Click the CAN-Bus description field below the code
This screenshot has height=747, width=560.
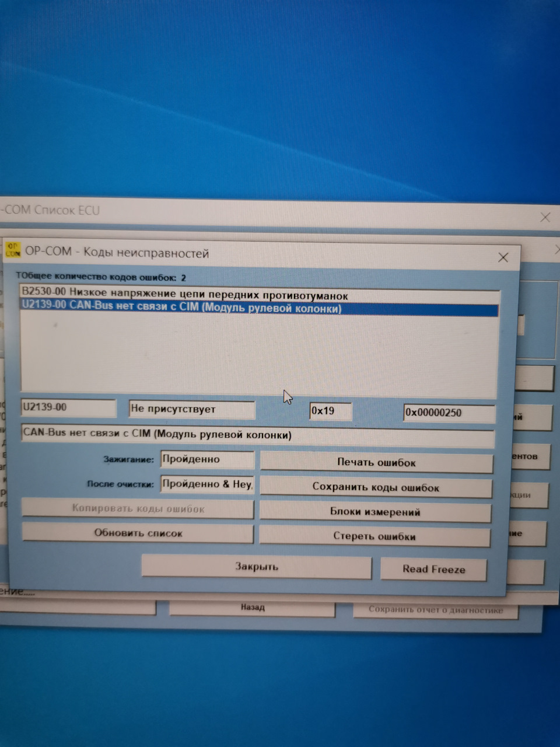(257, 435)
